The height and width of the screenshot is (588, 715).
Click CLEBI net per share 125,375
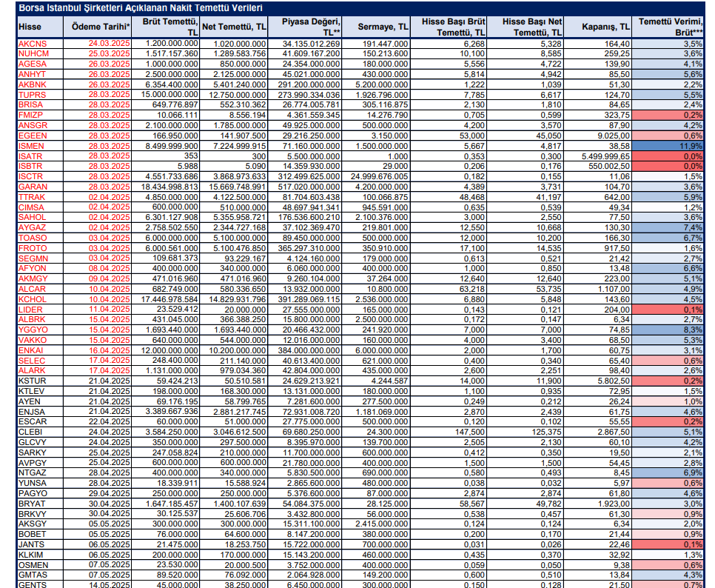coord(547,432)
